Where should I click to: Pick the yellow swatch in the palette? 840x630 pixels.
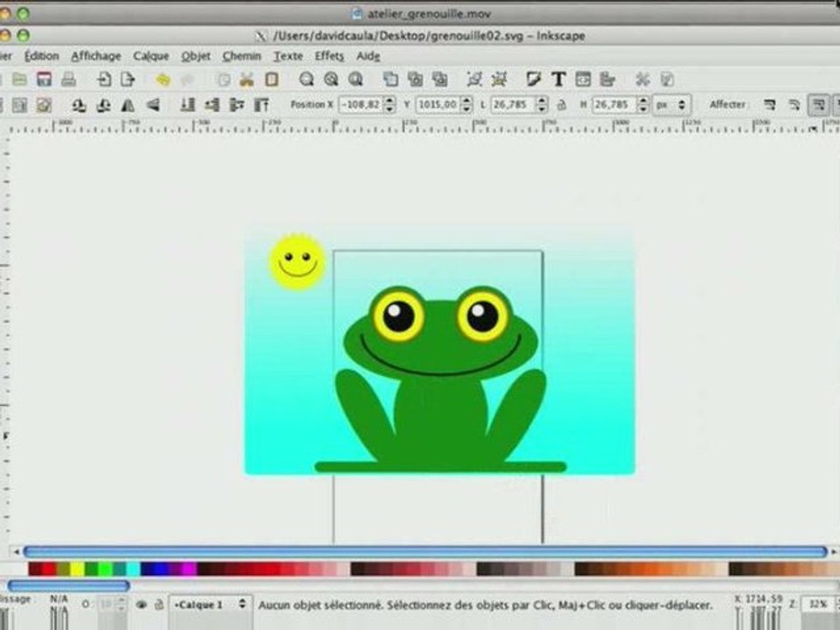tap(78, 569)
